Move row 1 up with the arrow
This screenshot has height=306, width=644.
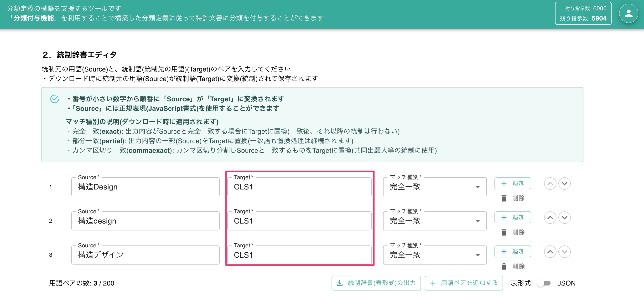550,184
